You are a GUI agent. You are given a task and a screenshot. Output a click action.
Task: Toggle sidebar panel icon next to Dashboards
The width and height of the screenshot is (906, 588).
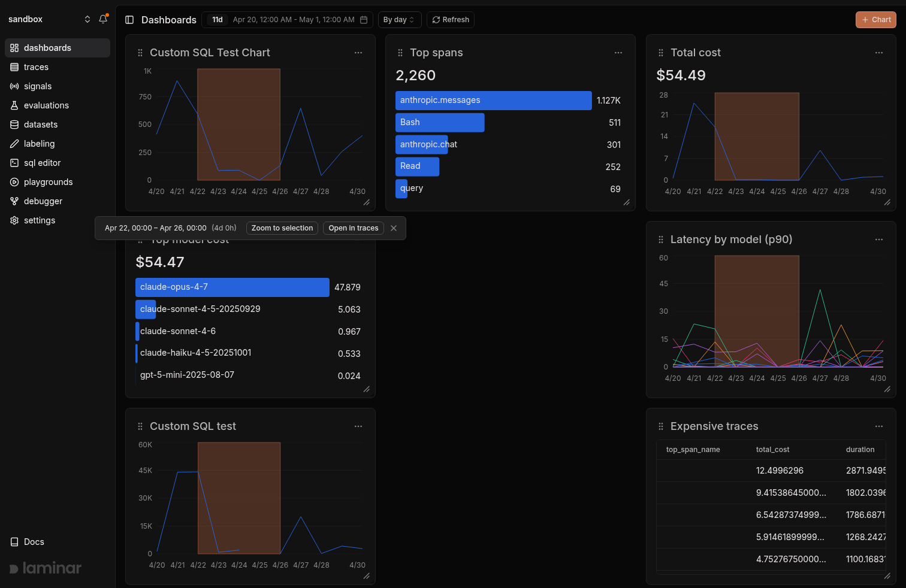click(129, 20)
